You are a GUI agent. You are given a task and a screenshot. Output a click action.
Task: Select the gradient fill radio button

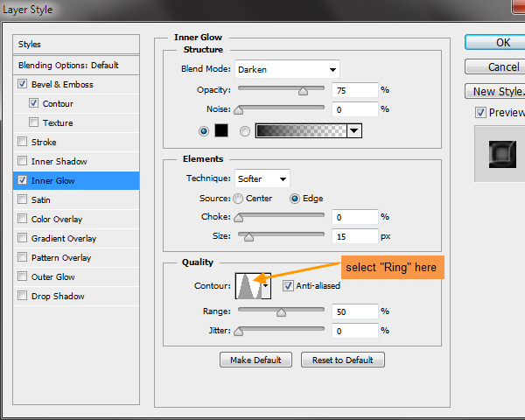click(244, 130)
